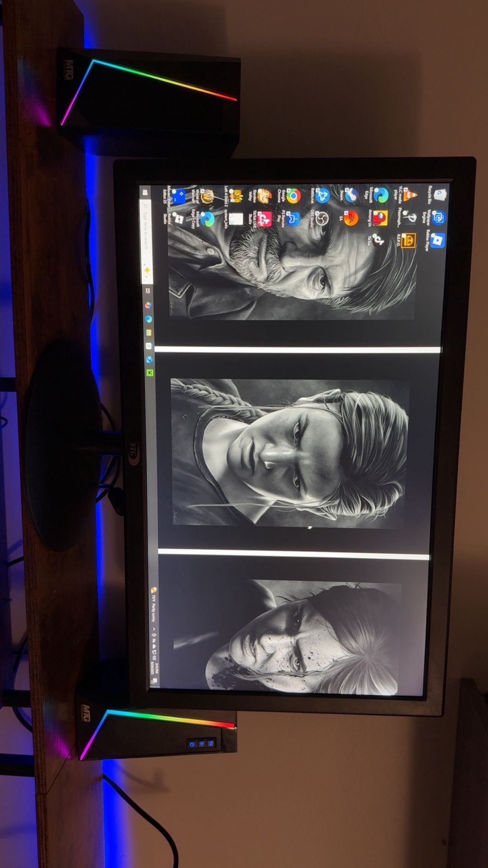Expand the hidden system tray icons chevron
The height and width of the screenshot is (868, 488).
154,629
